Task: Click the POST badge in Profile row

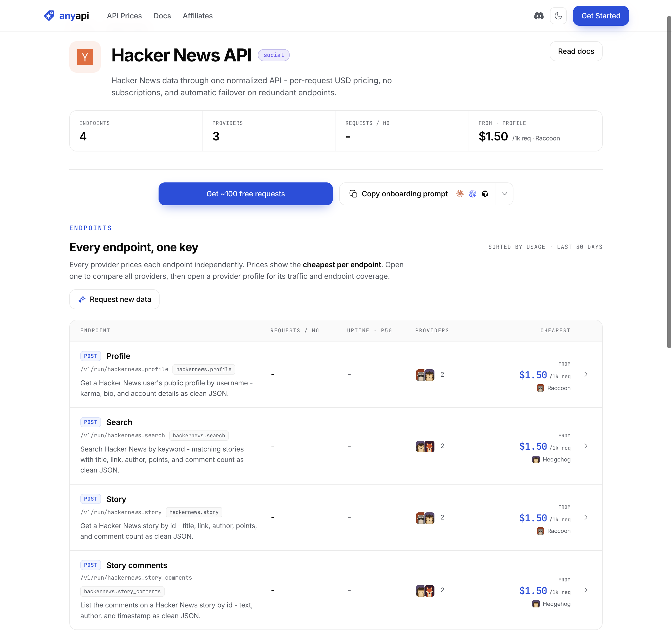Action: 91,356
